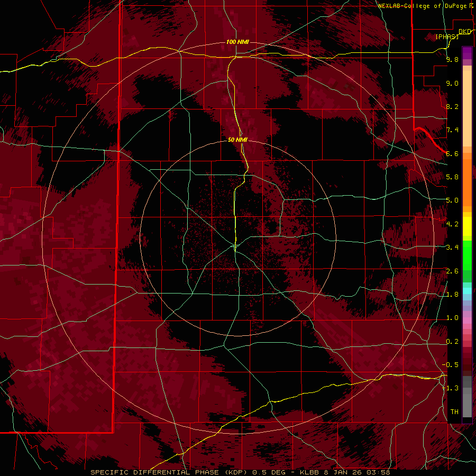Click the 1.8 legend value

452,294
